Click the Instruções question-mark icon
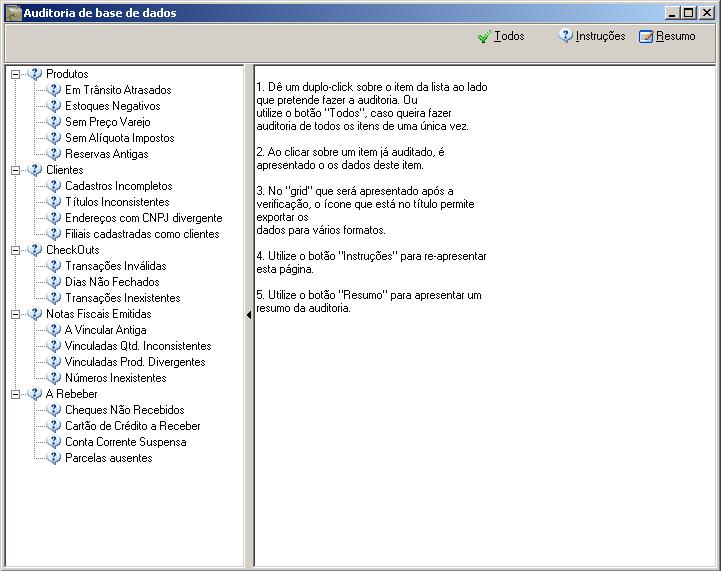 click(565, 35)
